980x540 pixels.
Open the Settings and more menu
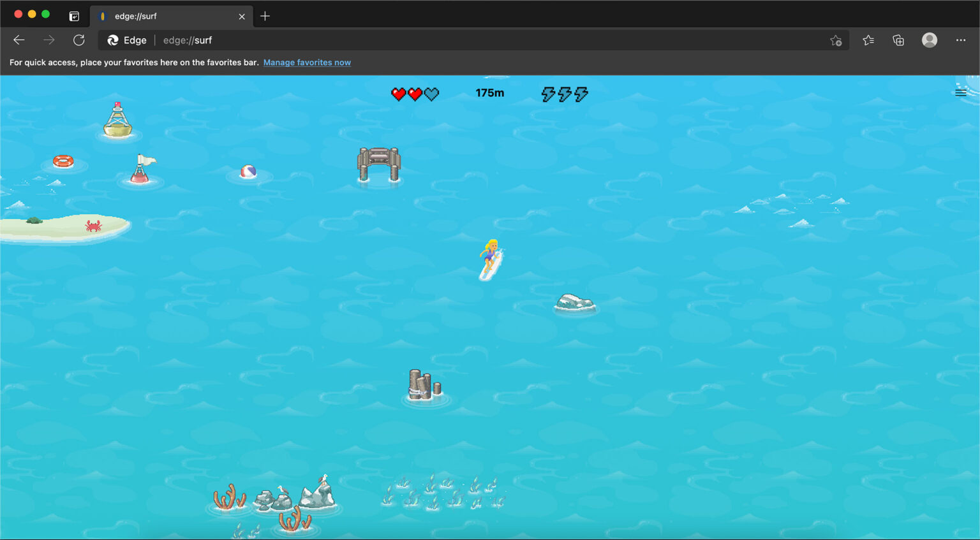pos(961,40)
